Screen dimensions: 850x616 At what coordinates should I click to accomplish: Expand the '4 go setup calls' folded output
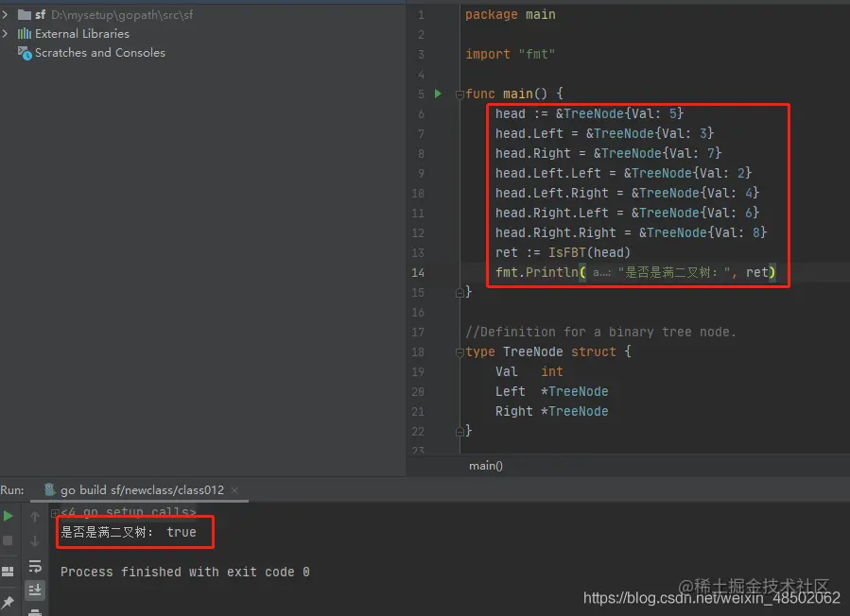[55, 512]
